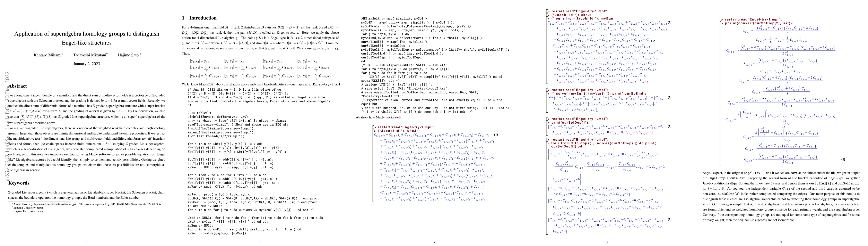Image resolution: width=868 pixels, height=246 pixels.
Task: Click code line 'C := table():'
Action: (x=199, y=113)
